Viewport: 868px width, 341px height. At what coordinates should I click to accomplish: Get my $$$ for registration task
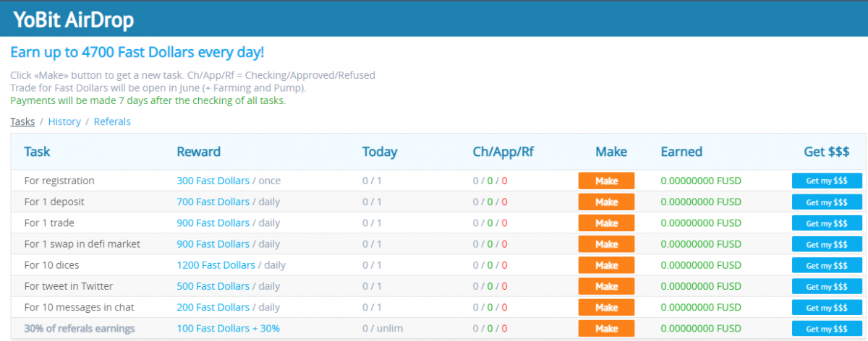[x=827, y=181]
